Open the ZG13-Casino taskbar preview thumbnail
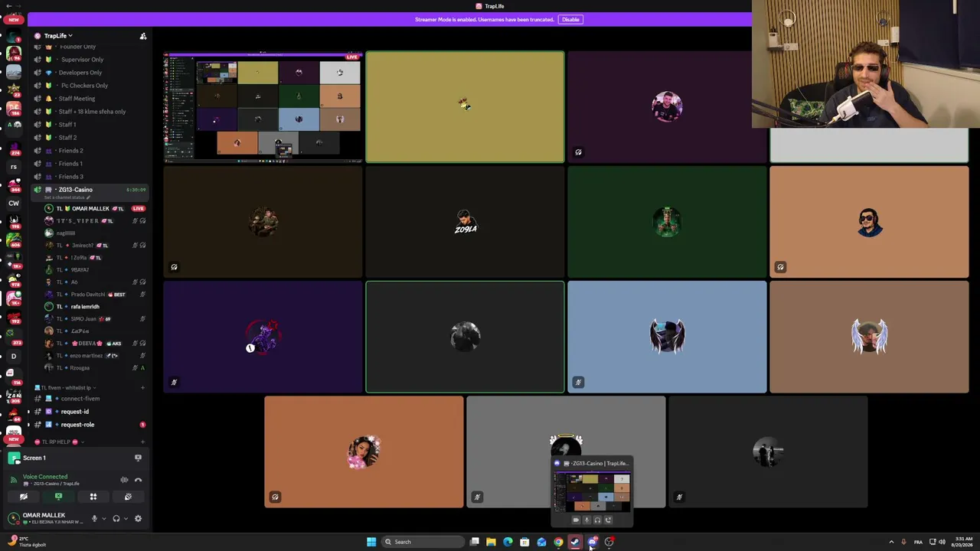The height and width of the screenshot is (551, 980). click(x=593, y=491)
